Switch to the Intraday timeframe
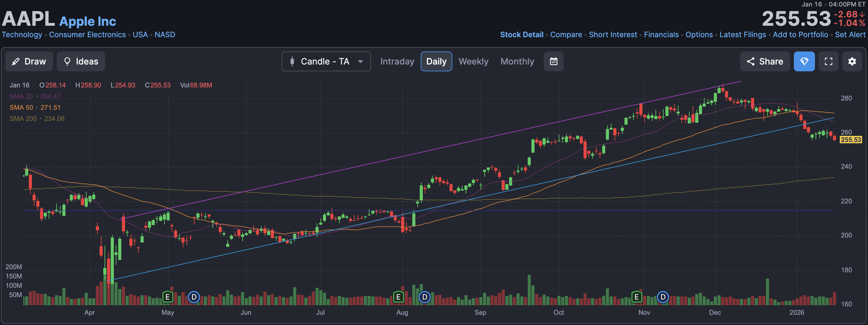The image size is (868, 325). point(397,61)
